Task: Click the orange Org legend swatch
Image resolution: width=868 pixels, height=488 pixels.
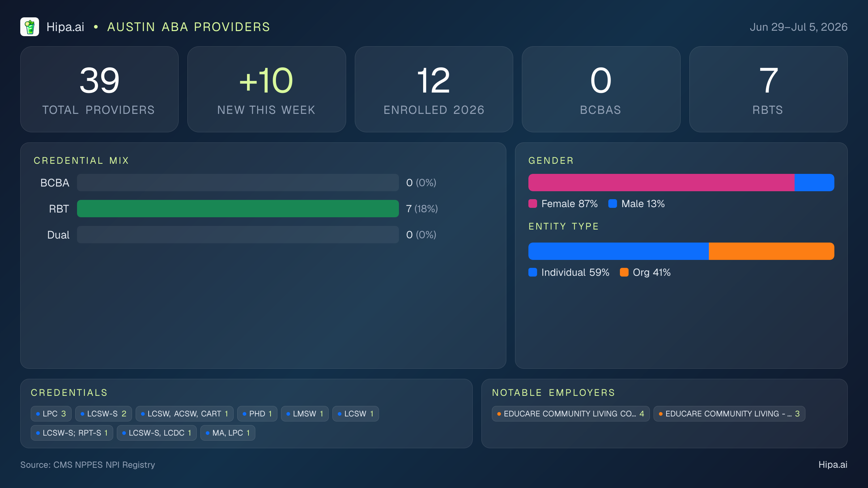Action: 624,272
